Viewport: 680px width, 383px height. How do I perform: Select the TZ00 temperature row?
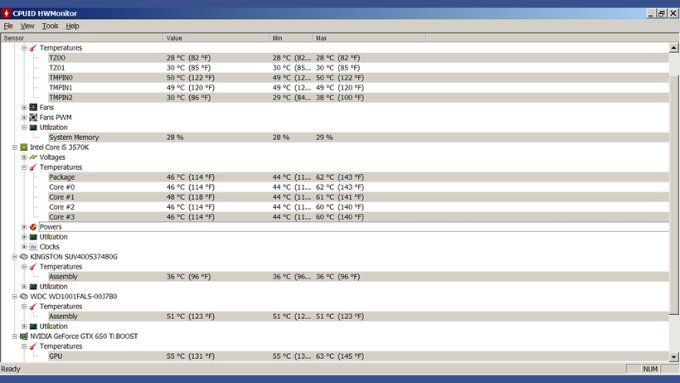pos(358,58)
